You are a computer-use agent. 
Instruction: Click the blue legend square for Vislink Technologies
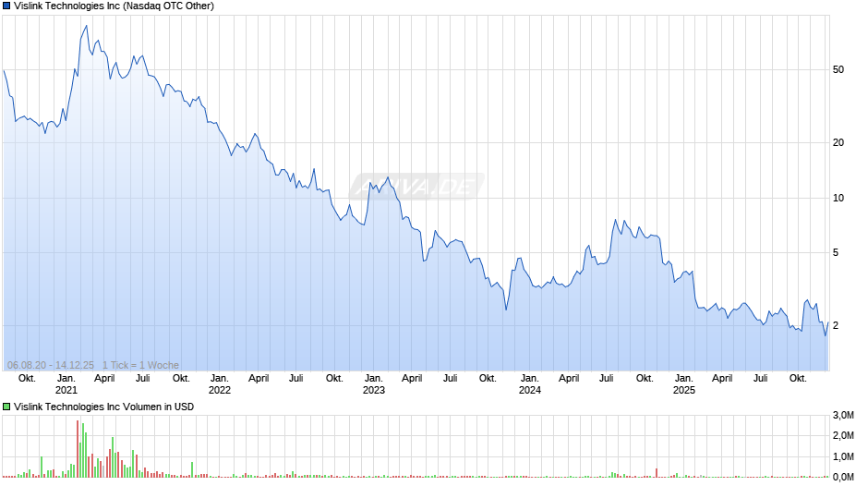click(x=6, y=6)
